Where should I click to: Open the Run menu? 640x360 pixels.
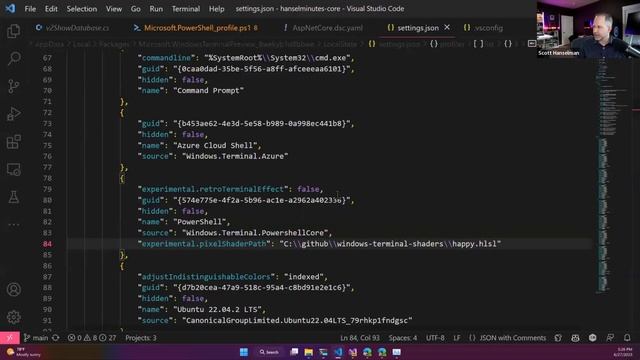pos(156,9)
